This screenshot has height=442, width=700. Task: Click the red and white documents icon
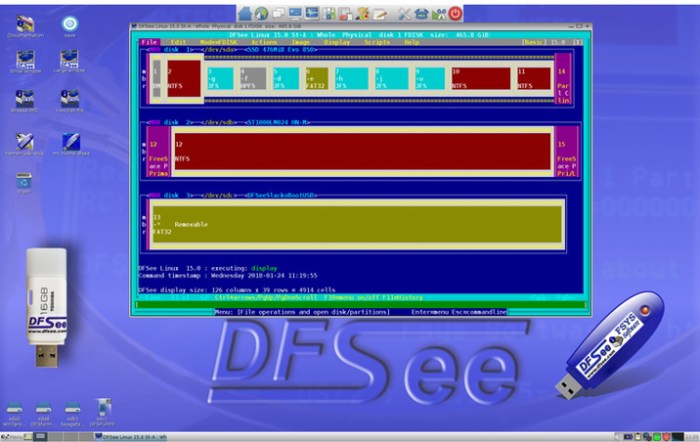pos(346,14)
